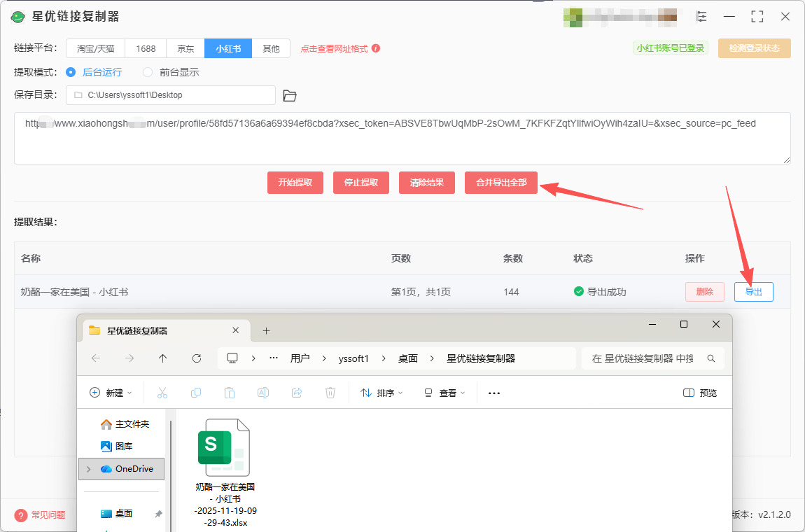Select 前台显示 extraction mode
Viewport: 805px width, 532px height.
point(171,72)
